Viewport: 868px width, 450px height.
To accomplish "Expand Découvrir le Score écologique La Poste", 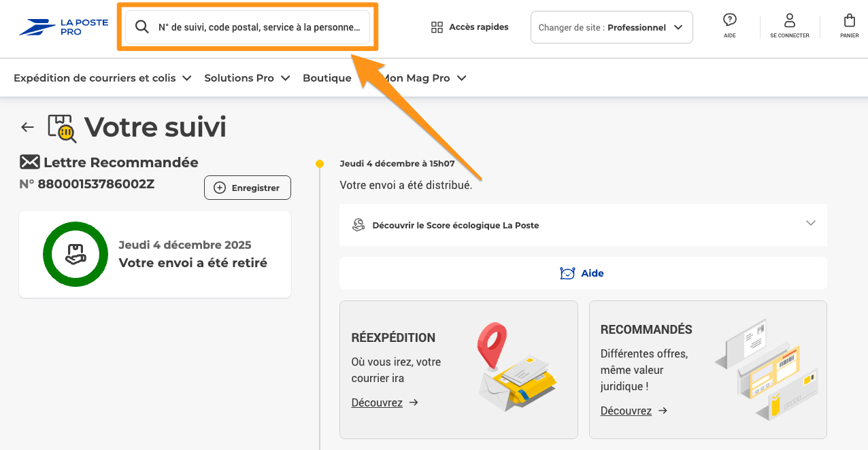I will click(583, 225).
